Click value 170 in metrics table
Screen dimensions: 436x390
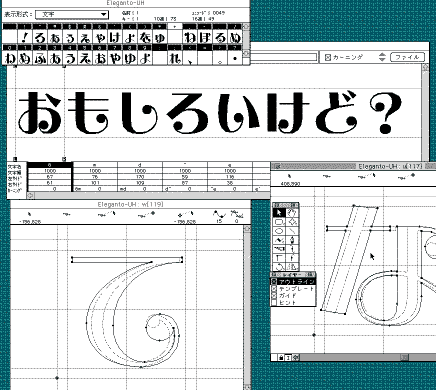tap(140, 177)
